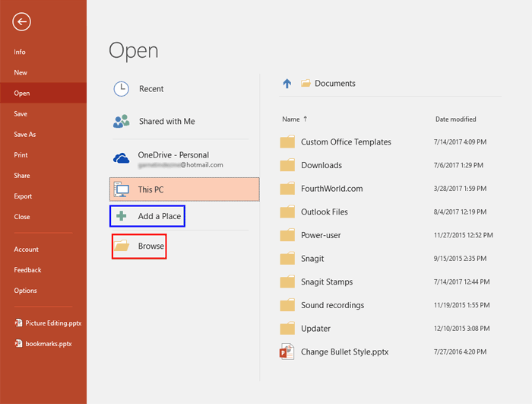
Task: Sort files by Name column header
Action: (291, 119)
